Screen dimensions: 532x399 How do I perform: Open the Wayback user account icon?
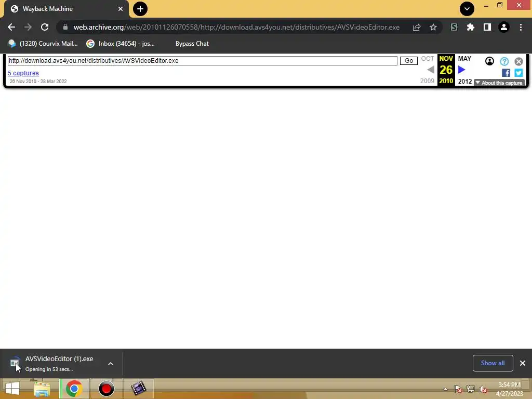pyautogui.click(x=489, y=61)
